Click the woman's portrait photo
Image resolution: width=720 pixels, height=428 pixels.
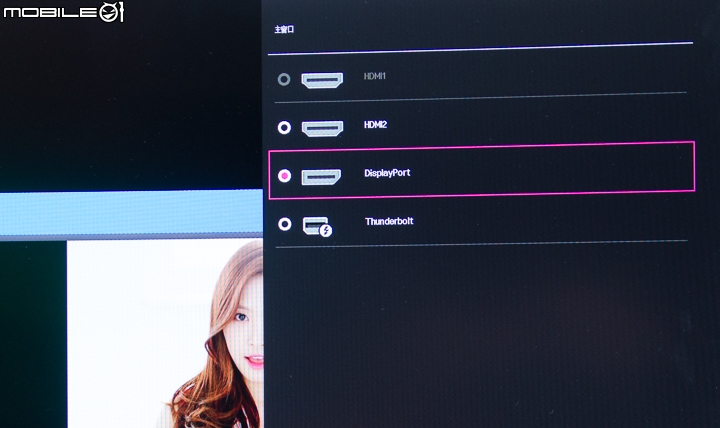point(165,334)
